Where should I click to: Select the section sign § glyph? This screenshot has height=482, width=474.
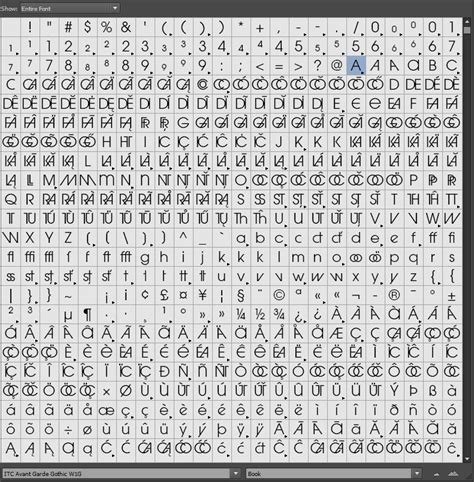pyautogui.click(x=241, y=296)
